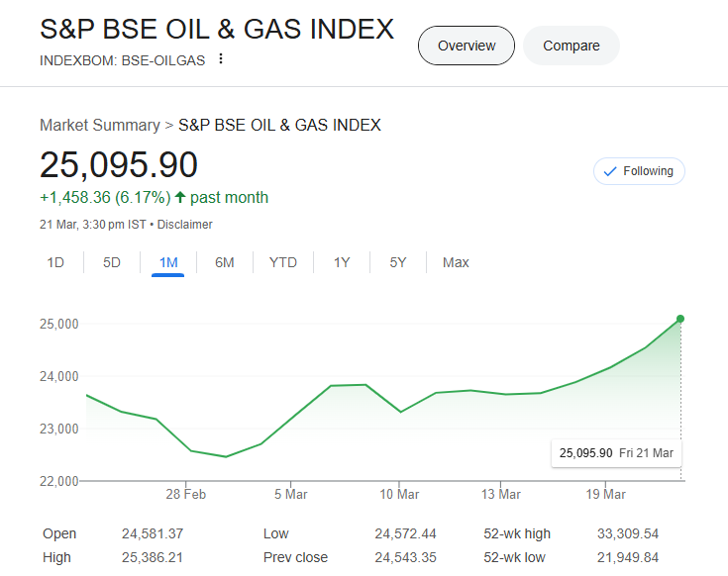Image resolution: width=728 pixels, height=576 pixels.
Task: Select the 5D time range
Action: coord(112,262)
